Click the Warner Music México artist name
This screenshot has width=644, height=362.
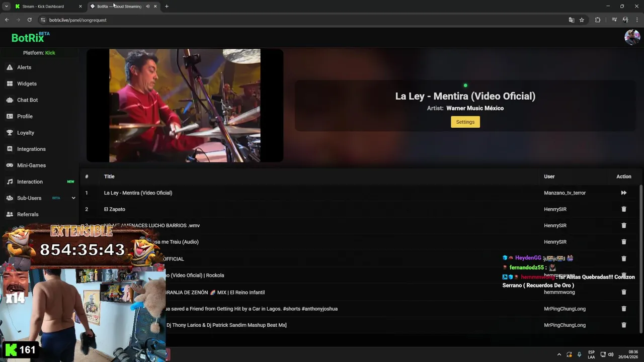pos(474,108)
